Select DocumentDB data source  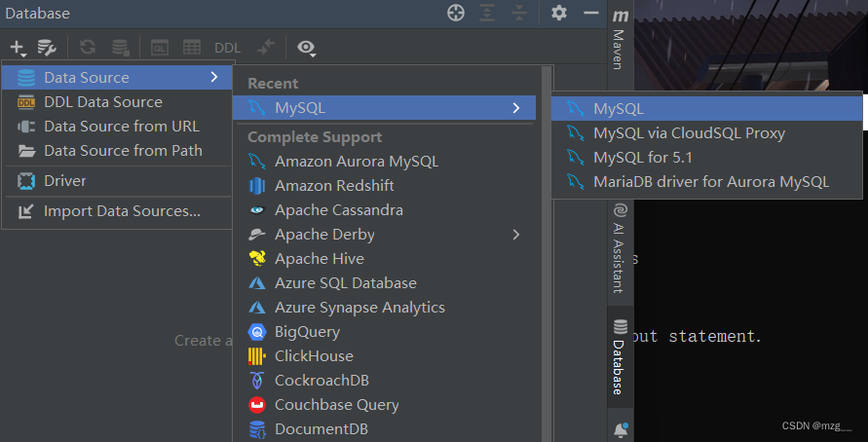tap(384, 429)
